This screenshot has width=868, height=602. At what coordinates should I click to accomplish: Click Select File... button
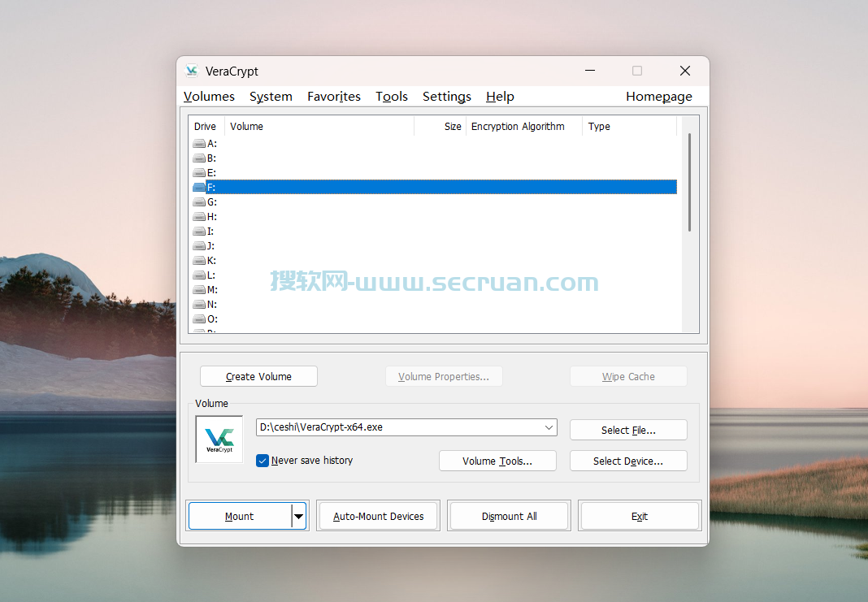coord(628,430)
